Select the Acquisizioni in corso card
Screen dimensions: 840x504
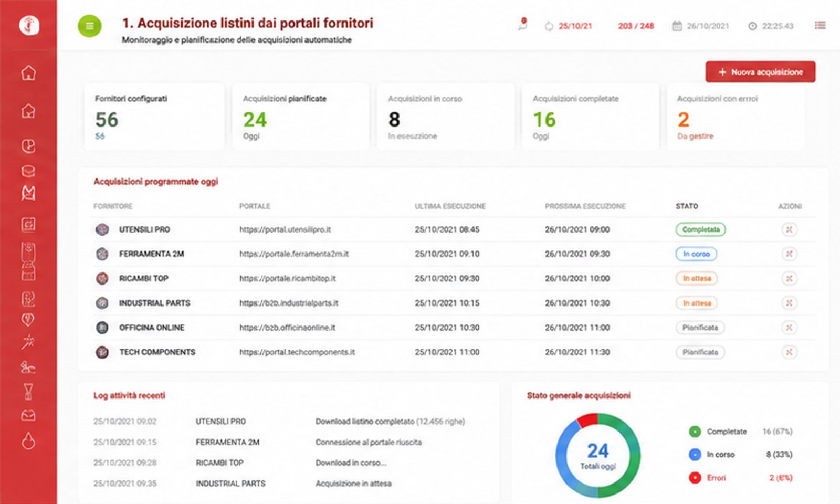(x=445, y=117)
